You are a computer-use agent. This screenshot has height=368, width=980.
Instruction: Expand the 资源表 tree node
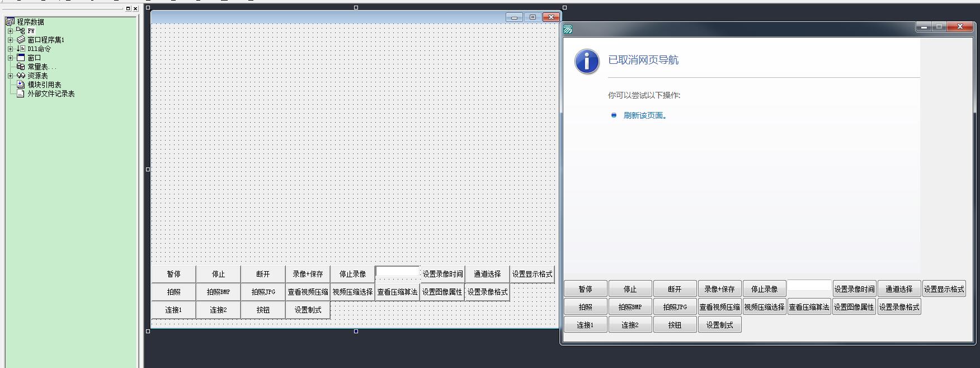pos(10,76)
